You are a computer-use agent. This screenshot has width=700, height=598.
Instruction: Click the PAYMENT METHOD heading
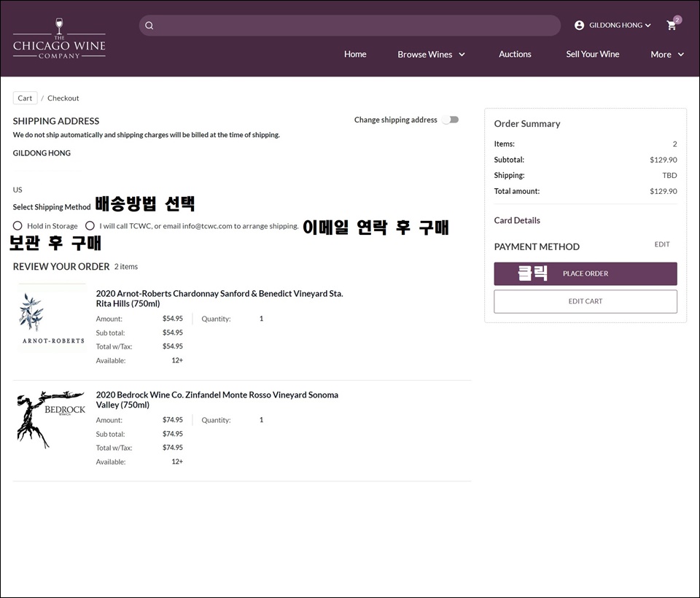[537, 247]
